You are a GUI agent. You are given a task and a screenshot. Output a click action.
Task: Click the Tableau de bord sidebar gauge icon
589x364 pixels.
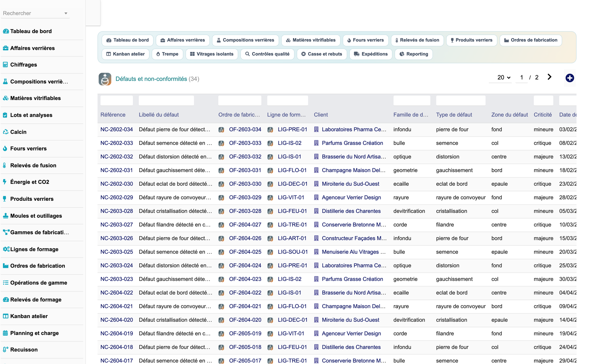pos(6,31)
